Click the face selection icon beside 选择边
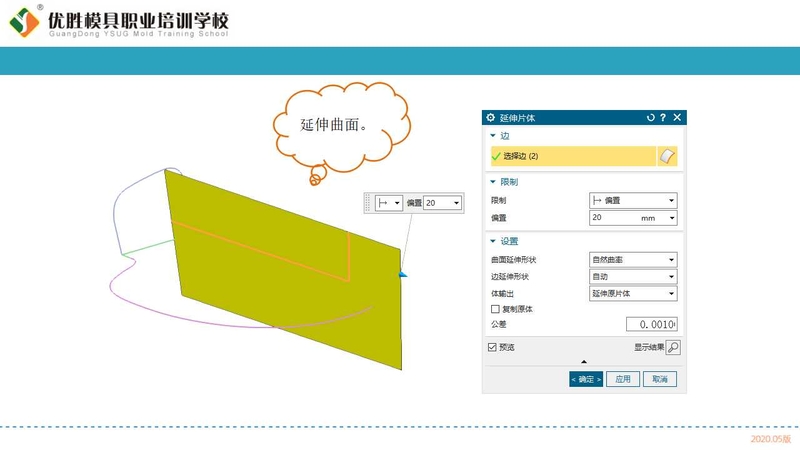This screenshot has width=800, height=450. point(667,156)
